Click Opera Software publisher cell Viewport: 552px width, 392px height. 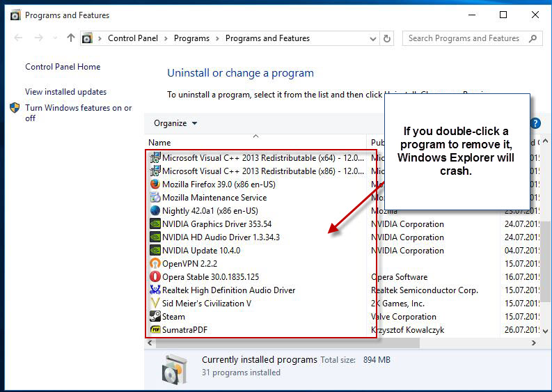tap(400, 277)
